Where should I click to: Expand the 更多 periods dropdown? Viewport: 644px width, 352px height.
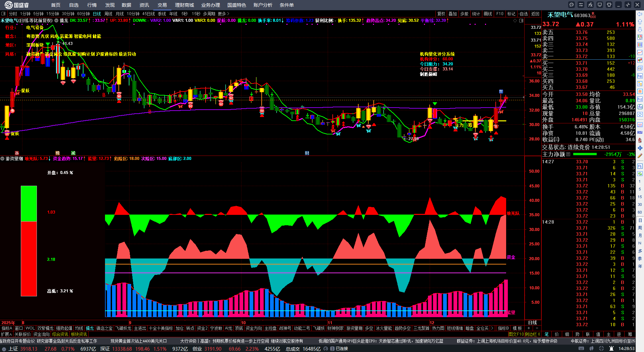(223, 14)
